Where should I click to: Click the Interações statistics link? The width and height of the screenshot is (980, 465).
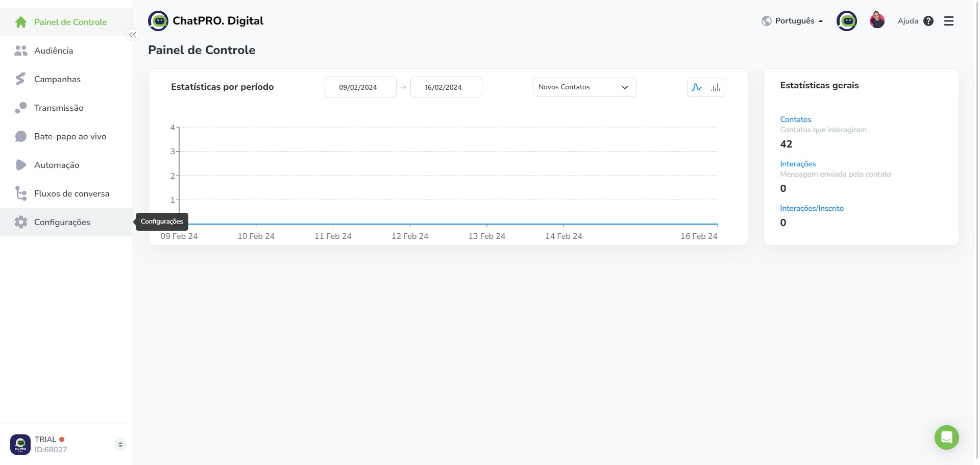pos(798,164)
